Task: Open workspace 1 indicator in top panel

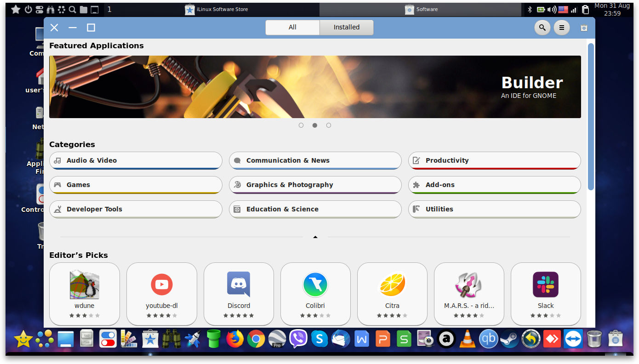Action: click(109, 9)
